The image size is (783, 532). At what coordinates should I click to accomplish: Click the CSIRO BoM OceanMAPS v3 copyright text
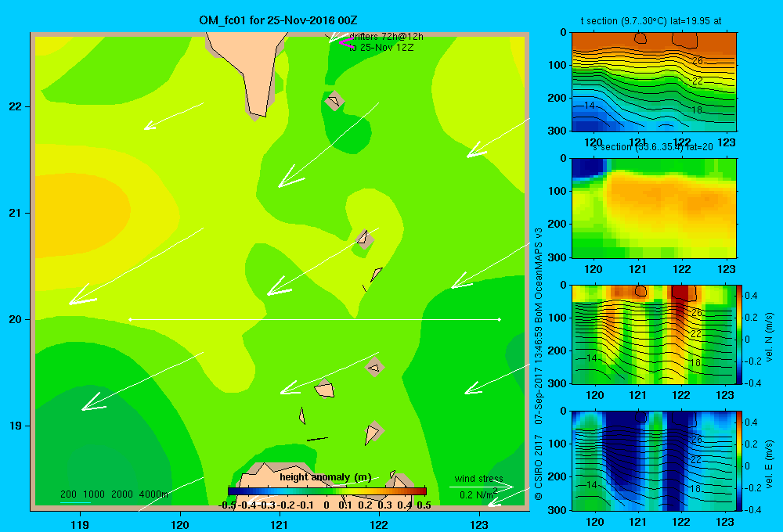click(539, 365)
